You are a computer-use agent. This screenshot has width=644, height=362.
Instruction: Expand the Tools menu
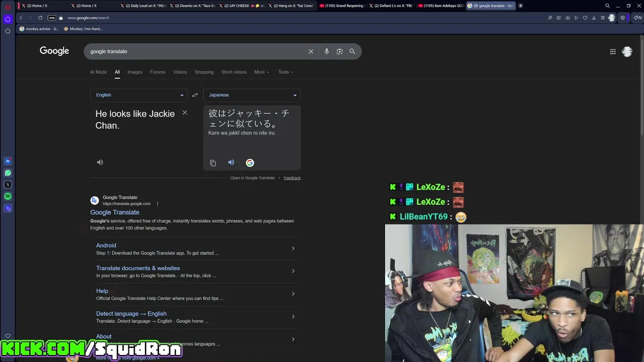286,72
